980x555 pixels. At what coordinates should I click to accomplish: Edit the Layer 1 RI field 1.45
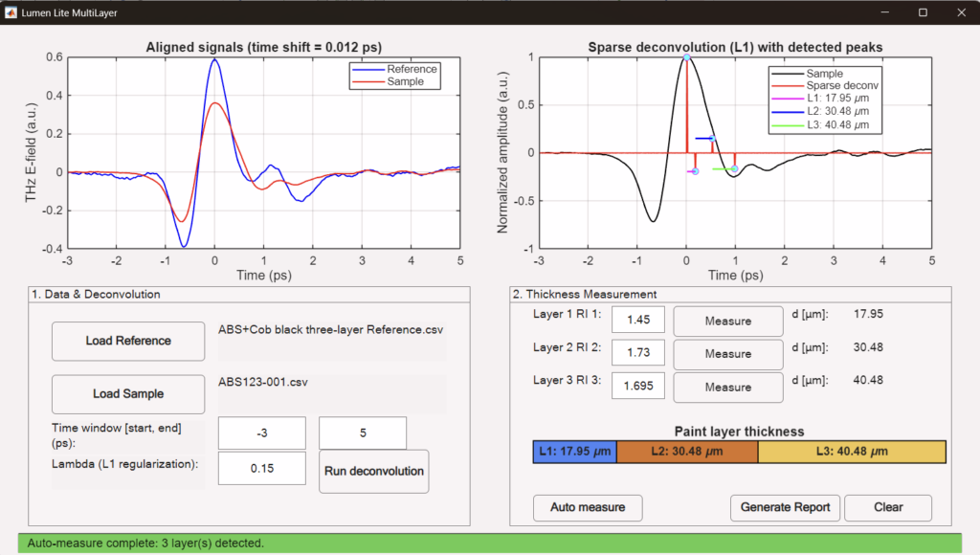[638, 320]
